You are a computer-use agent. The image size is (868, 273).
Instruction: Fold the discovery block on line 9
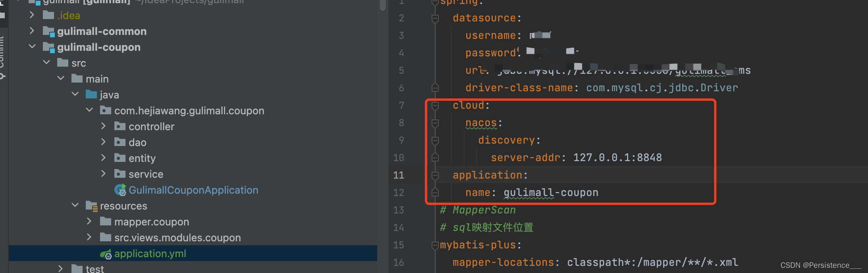click(x=435, y=140)
